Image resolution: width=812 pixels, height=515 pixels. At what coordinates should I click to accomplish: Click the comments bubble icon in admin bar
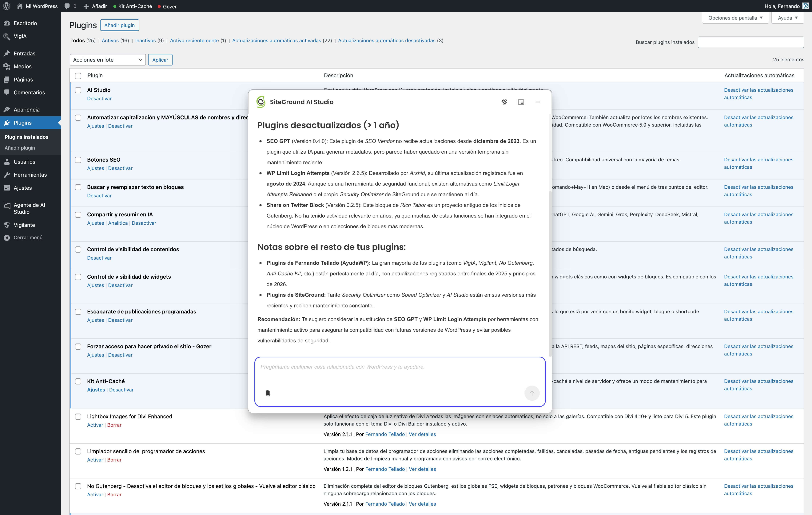click(67, 6)
